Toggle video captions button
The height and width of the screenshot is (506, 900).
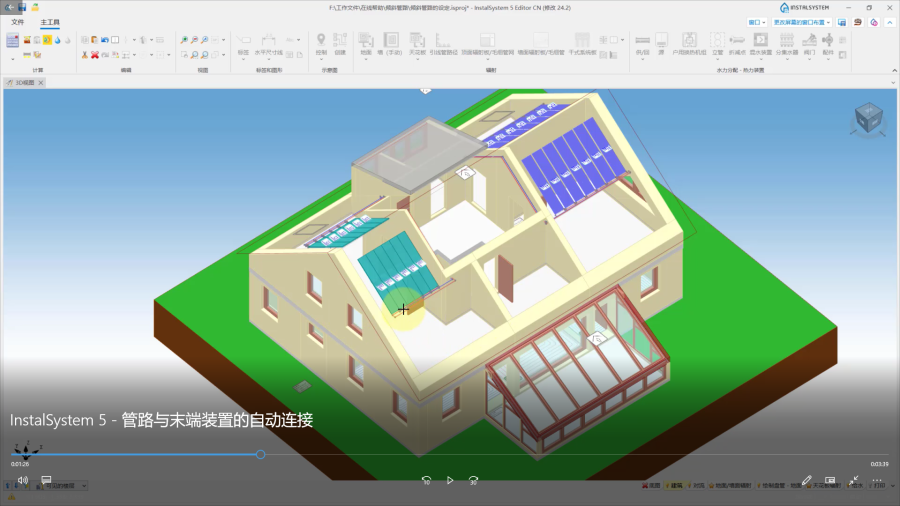pos(46,480)
